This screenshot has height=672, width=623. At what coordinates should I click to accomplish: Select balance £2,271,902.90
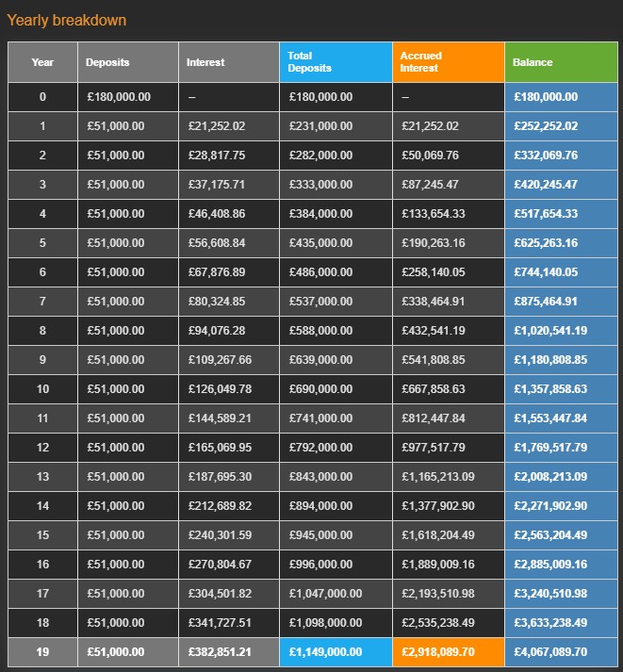[x=550, y=506]
